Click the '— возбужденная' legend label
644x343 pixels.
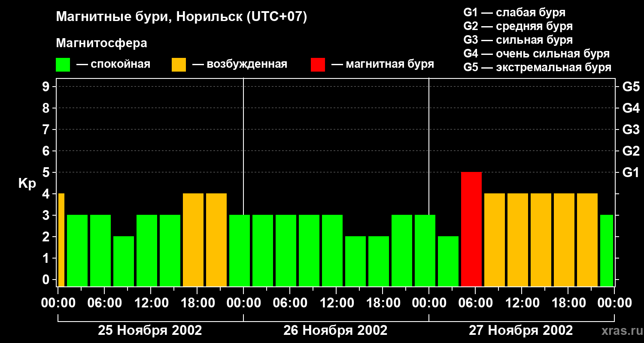click(x=240, y=65)
